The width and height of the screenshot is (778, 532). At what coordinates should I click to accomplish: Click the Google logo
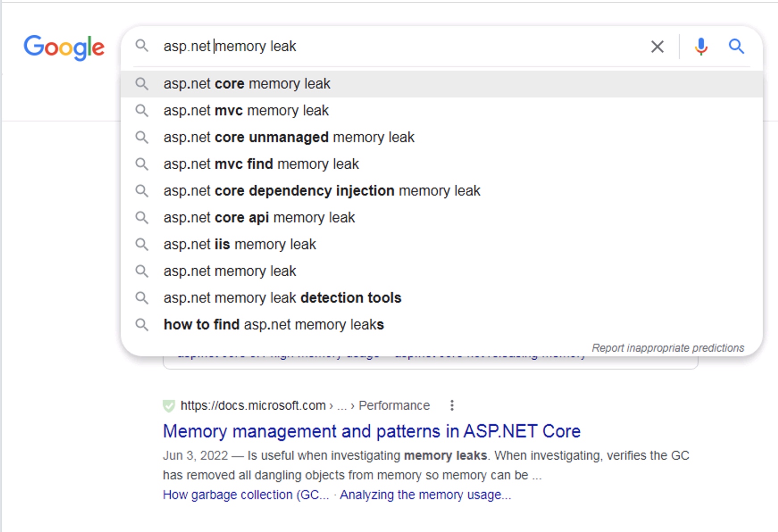(x=64, y=47)
